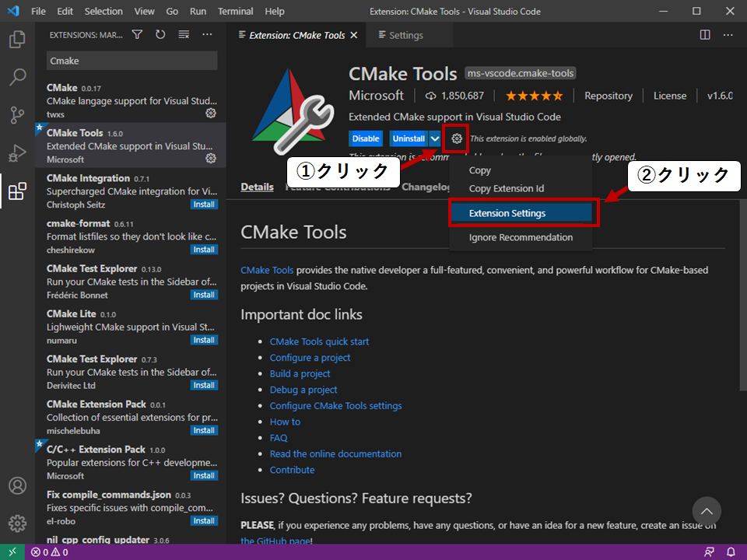Install CMake Integration extension
Viewport: 747px width, 560px height.
pos(204,205)
